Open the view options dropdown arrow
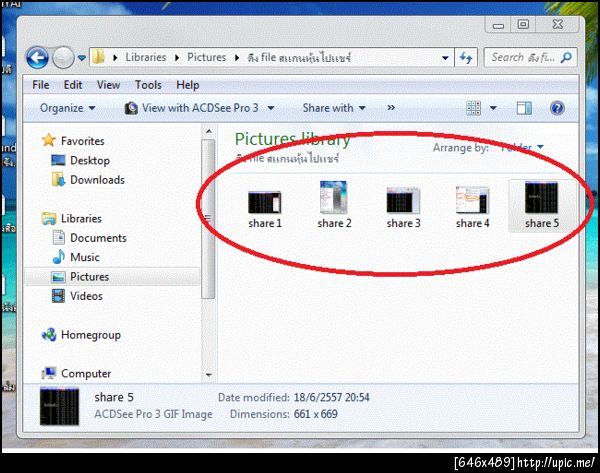The width and height of the screenshot is (600, 473). point(493,108)
